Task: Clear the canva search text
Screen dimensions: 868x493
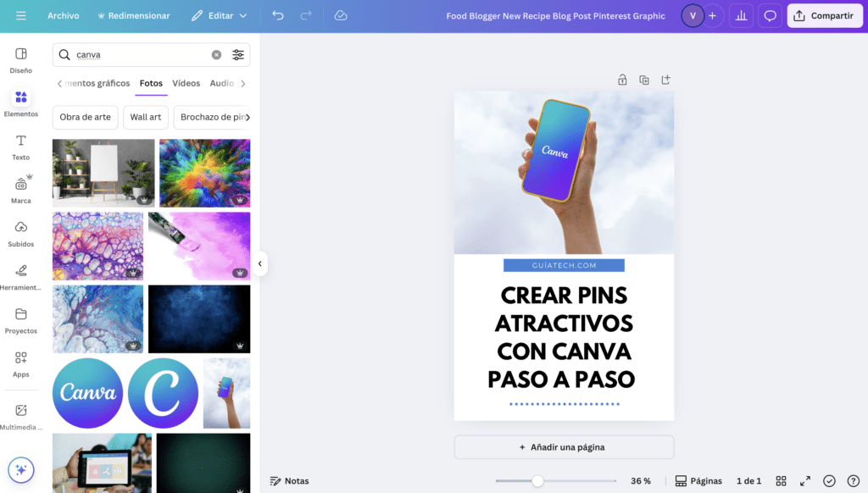Action: 216,55
